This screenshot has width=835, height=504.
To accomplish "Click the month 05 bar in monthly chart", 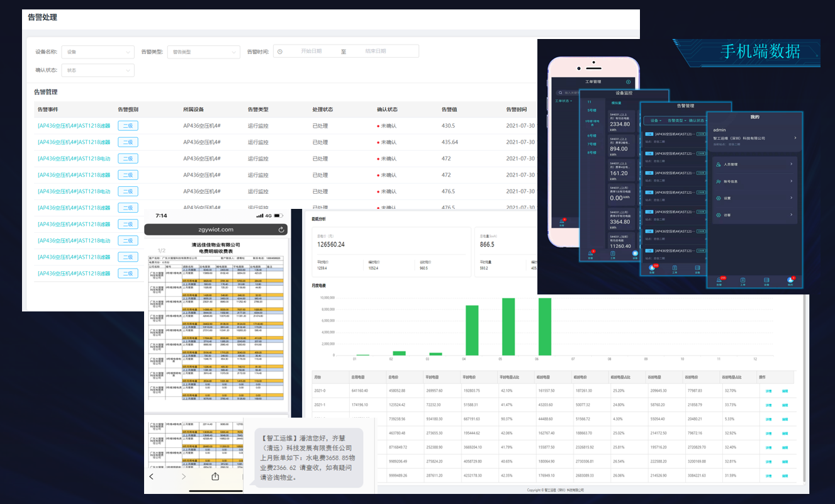I will click(x=508, y=327).
